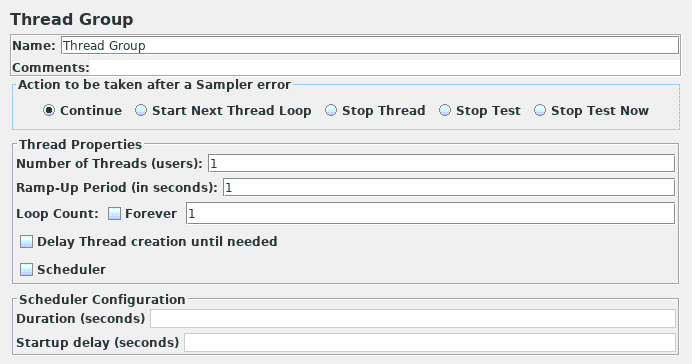The width and height of the screenshot is (692, 364).
Task: Click the Duration (seconds) field
Action: [413, 319]
